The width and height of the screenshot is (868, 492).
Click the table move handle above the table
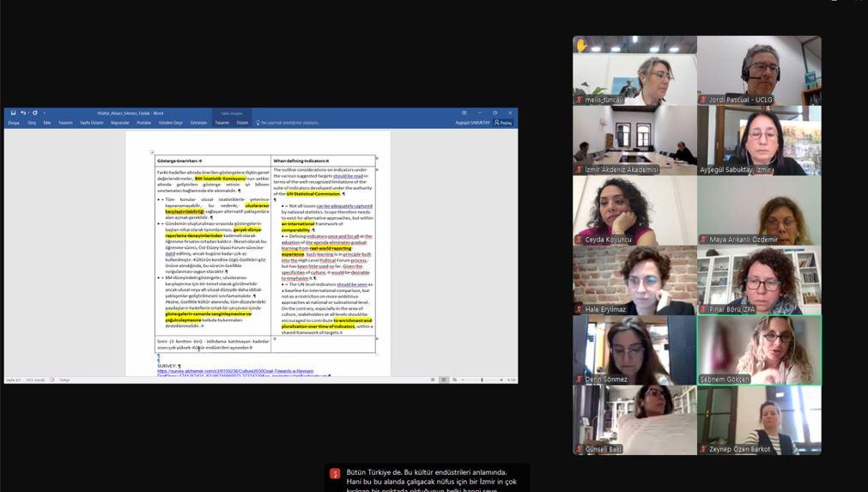(152, 152)
